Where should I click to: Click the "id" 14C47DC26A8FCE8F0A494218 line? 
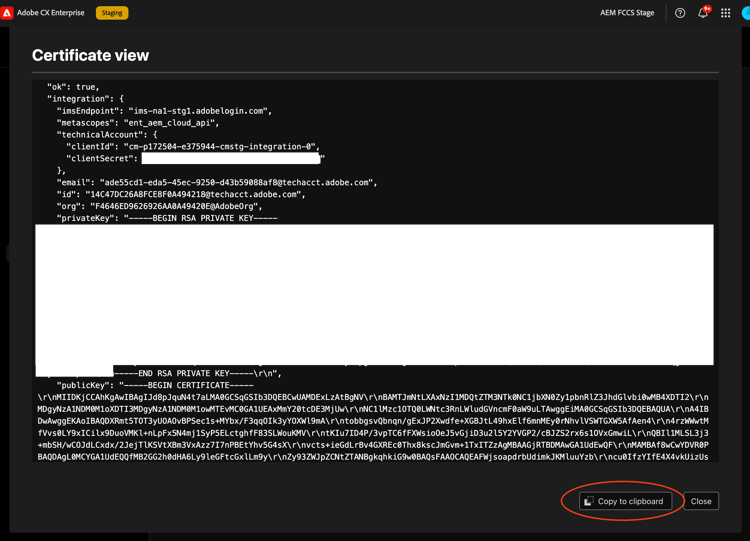point(181,195)
